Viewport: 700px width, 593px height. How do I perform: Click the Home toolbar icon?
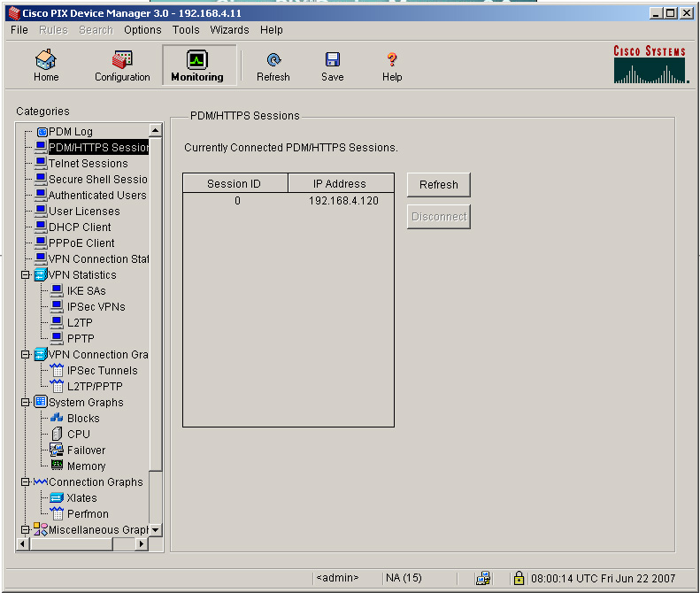tap(46, 60)
